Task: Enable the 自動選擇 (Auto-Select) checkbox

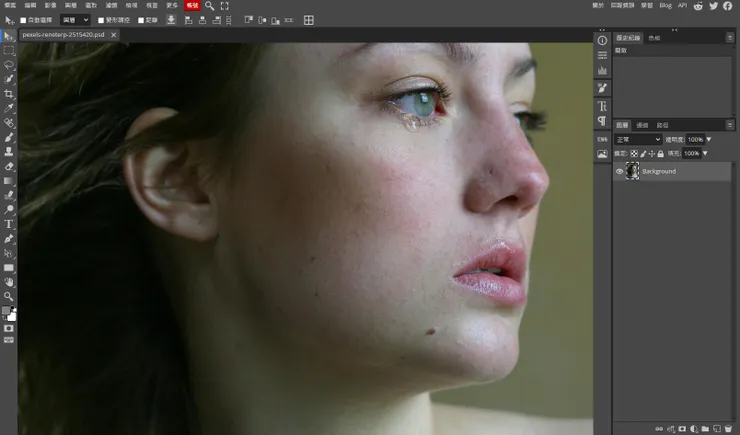Action: coord(23,20)
